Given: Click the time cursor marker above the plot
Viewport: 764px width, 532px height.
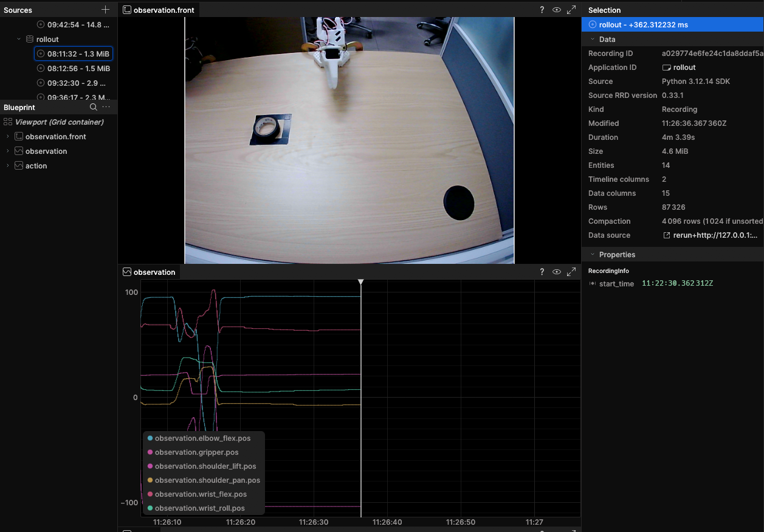Looking at the screenshot, I should 361,282.
